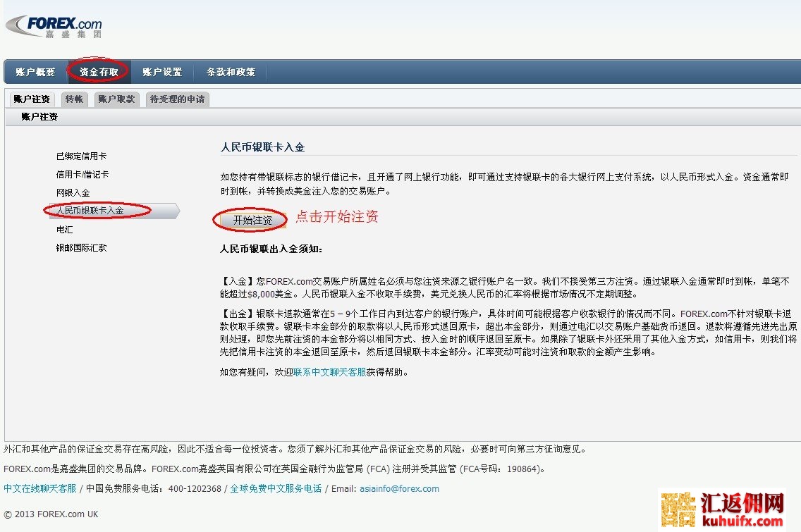Select 信用卡/借记卡 deposit option

82,174
